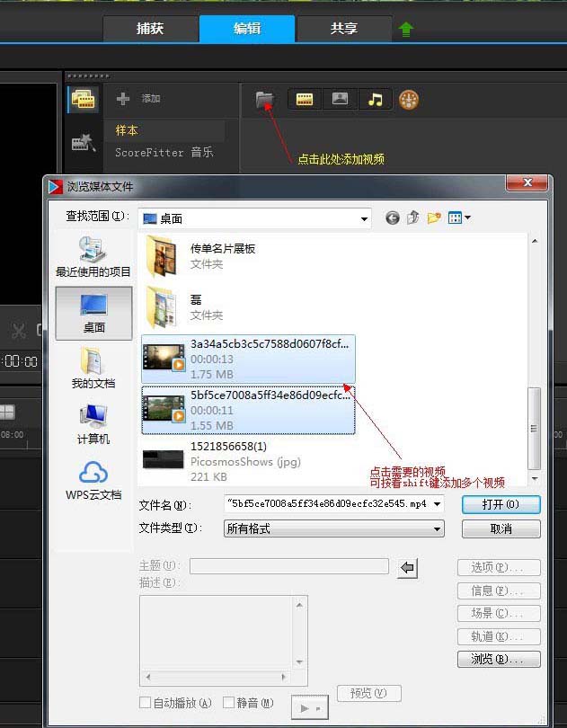Click description box scroll right arrow

point(283,678)
